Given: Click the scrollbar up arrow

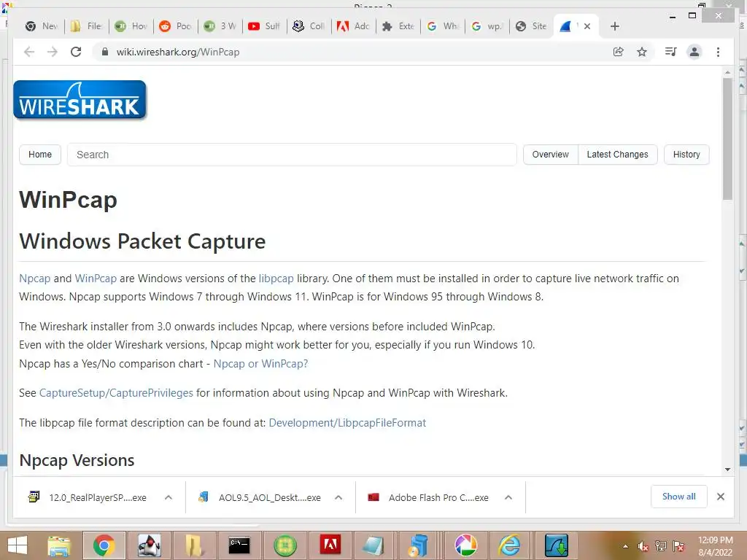Looking at the screenshot, I should (x=727, y=72).
